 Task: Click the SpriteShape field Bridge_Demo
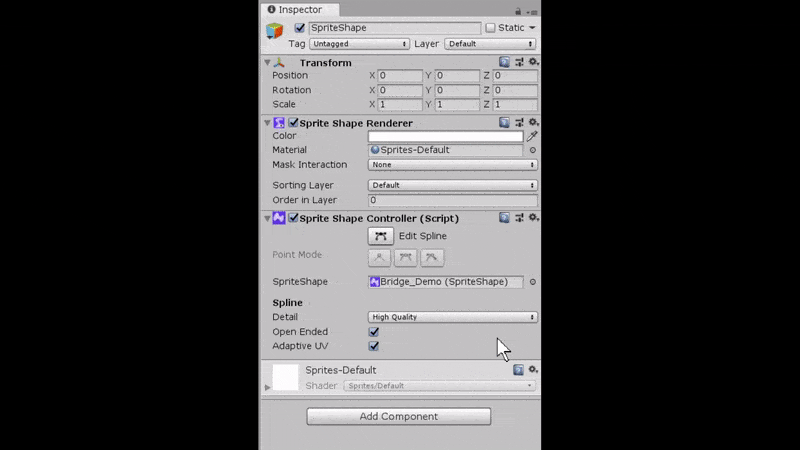click(445, 282)
